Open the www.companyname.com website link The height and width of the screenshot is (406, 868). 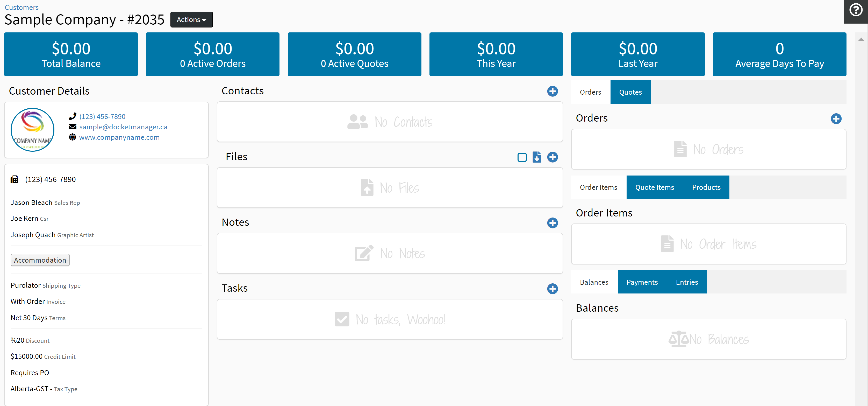coord(119,137)
